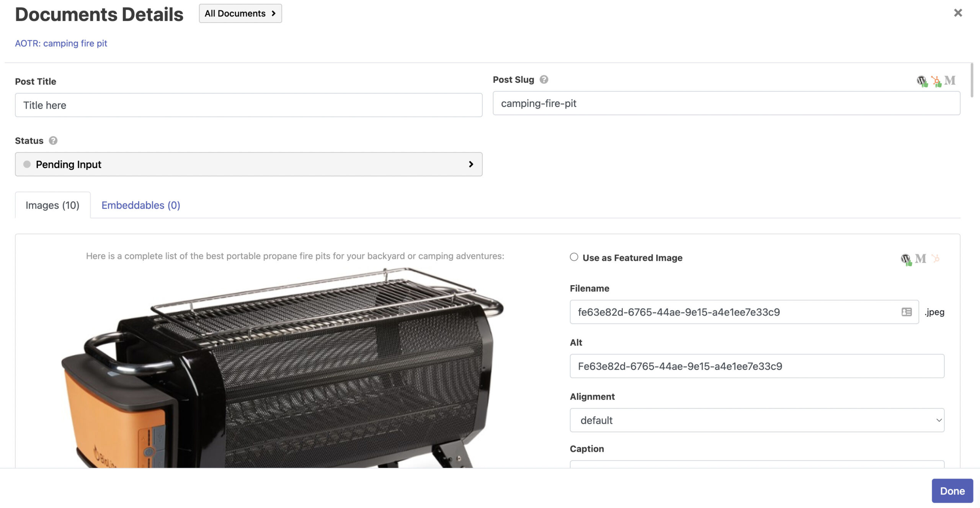Click the Post Title input field
Image resolution: width=980 pixels, height=508 pixels.
coord(248,105)
